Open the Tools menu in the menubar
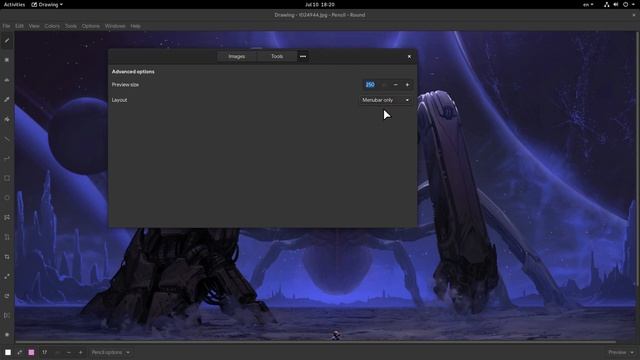Screen dimensions: 640x360 71,26
